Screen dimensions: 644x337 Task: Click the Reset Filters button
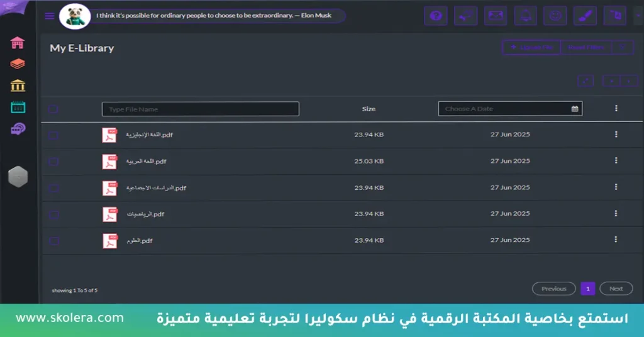(586, 47)
